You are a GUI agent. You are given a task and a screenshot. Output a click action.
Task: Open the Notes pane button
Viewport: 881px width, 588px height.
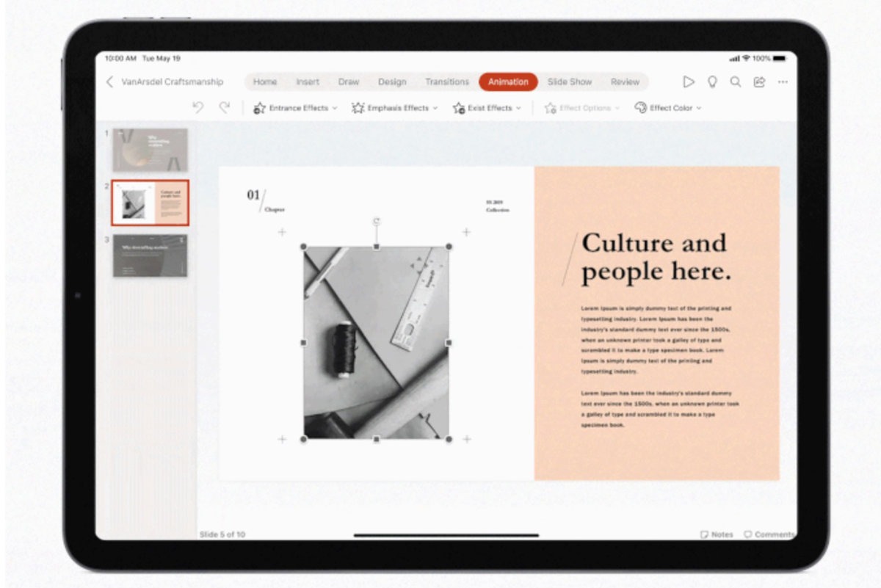[x=717, y=534]
